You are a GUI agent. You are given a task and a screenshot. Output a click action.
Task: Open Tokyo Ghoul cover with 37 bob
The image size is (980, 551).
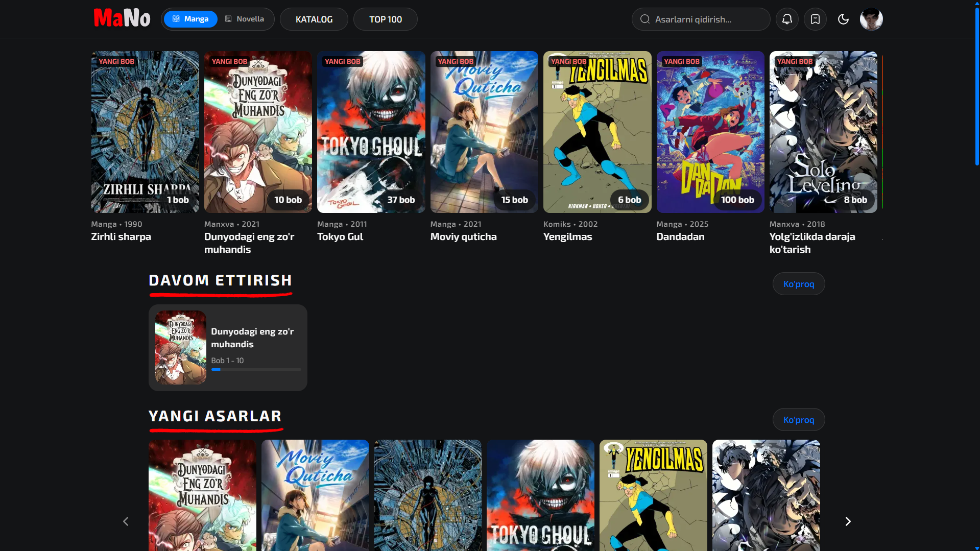pos(371,132)
